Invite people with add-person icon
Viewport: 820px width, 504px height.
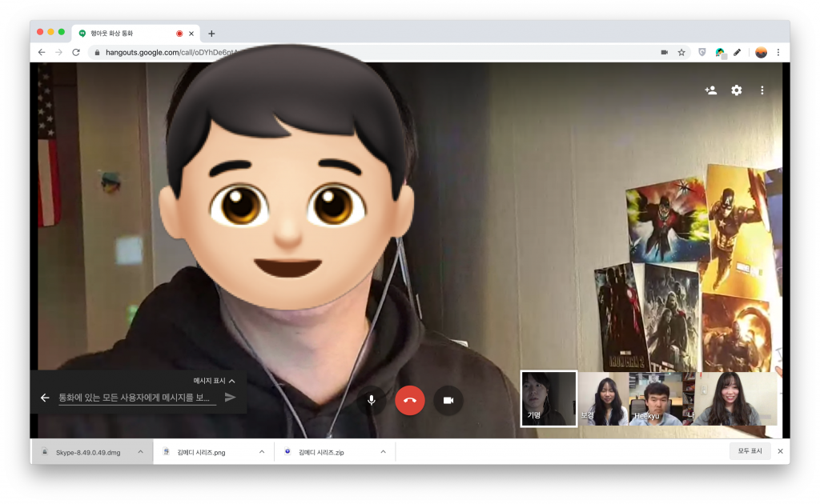point(711,90)
